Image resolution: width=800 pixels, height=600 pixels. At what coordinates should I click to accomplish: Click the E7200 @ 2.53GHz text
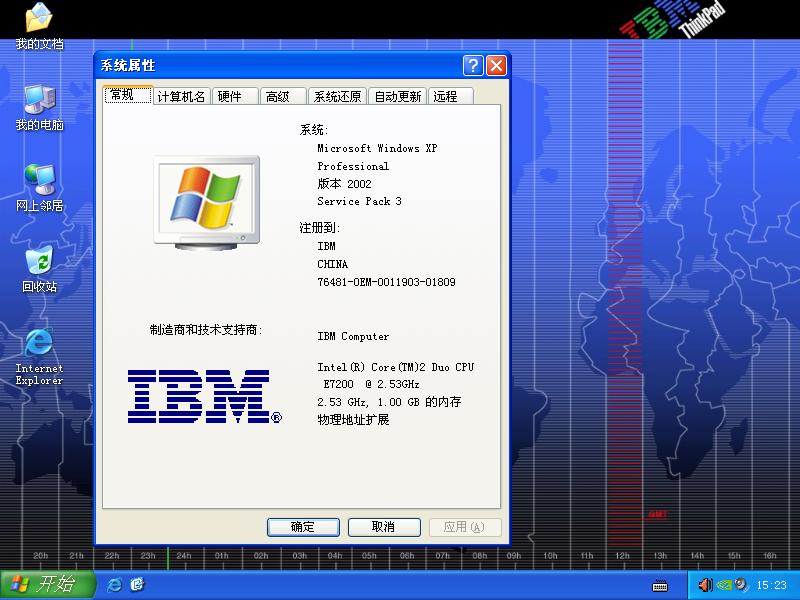[x=371, y=384]
